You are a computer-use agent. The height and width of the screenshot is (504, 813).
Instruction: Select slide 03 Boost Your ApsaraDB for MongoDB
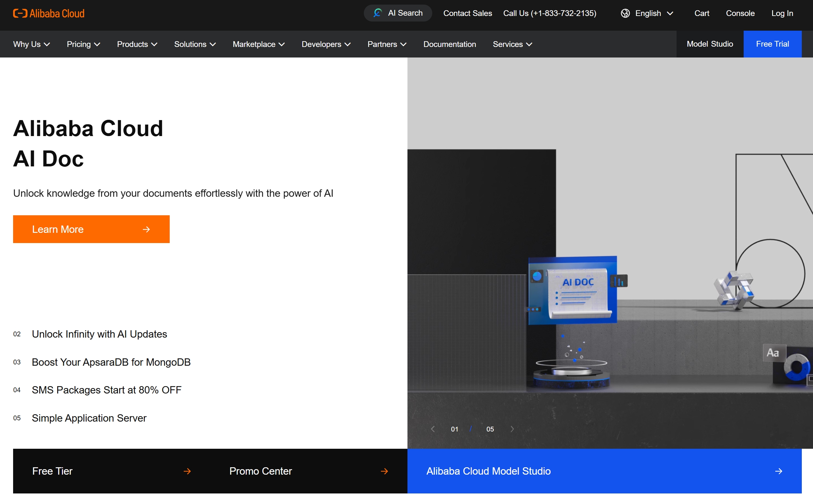point(111,362)
